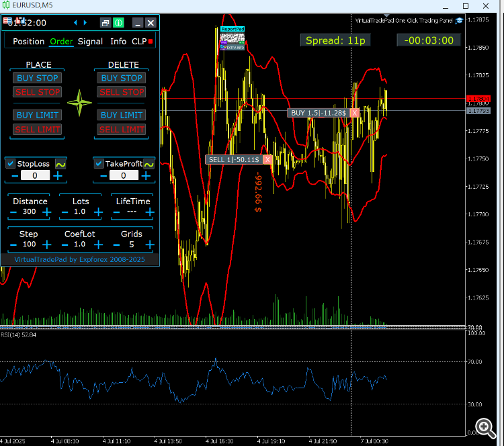This screenshot has width=504, height=446.
Task: Click the Grids value 5
Action: [x=132, y=244]
